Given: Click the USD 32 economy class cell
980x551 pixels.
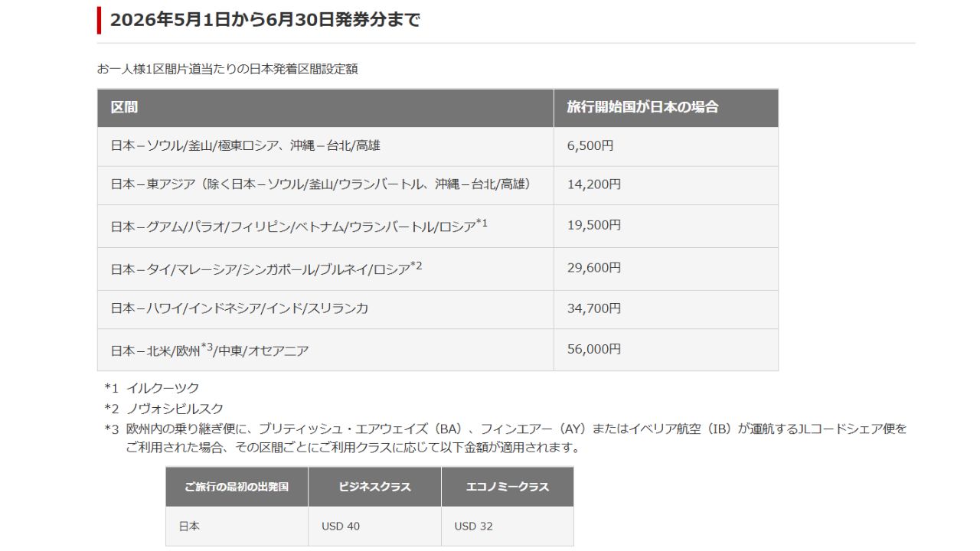Looking at the screenshot, I should point(507,527).
